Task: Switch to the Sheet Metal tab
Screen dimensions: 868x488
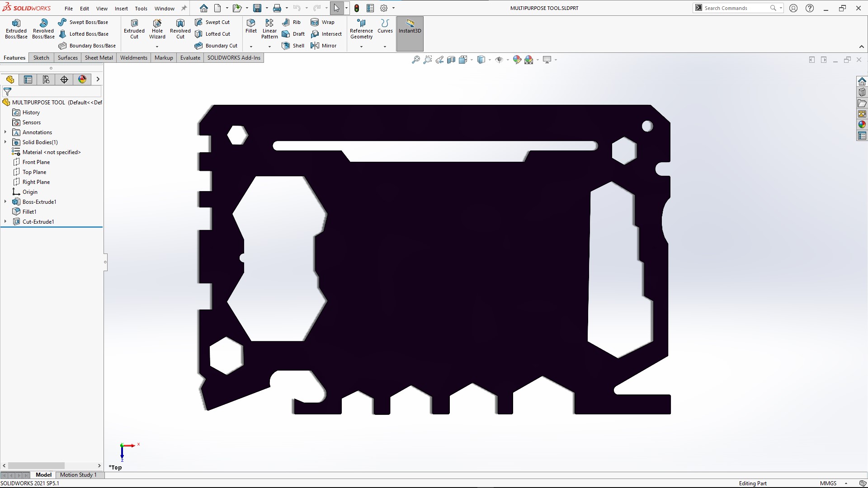Action: click(x=99, y=58)
